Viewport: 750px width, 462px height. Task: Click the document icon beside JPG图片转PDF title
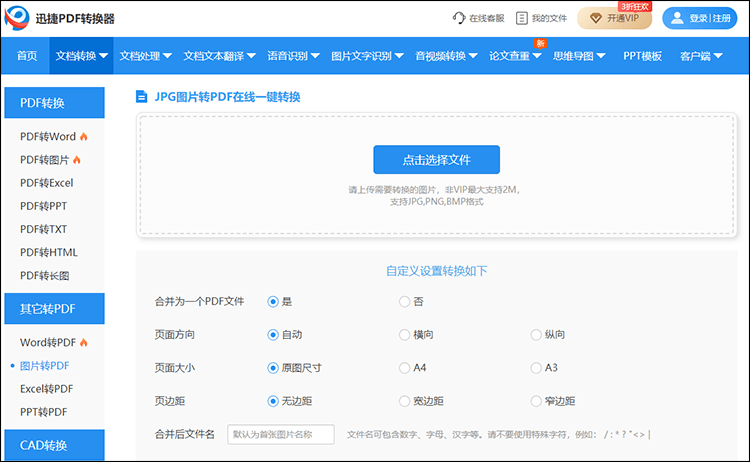click(x=142, y=97)
